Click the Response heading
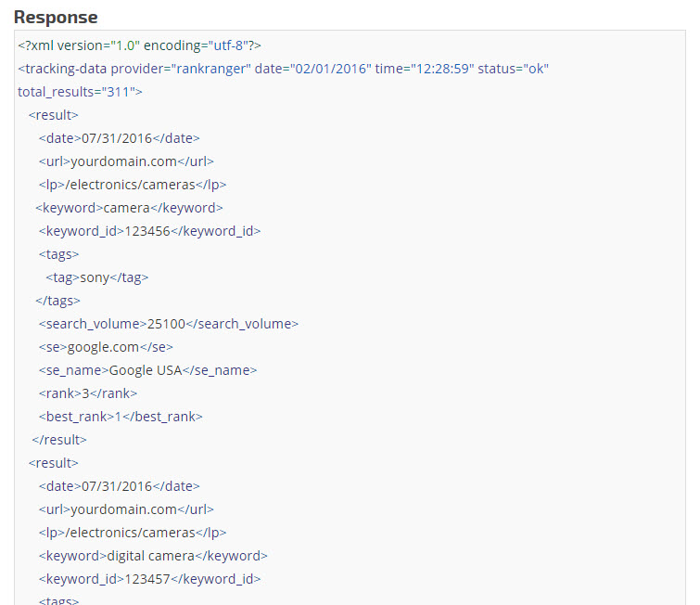The width and height of the screenshot is (700, 605). pos(56,17)
